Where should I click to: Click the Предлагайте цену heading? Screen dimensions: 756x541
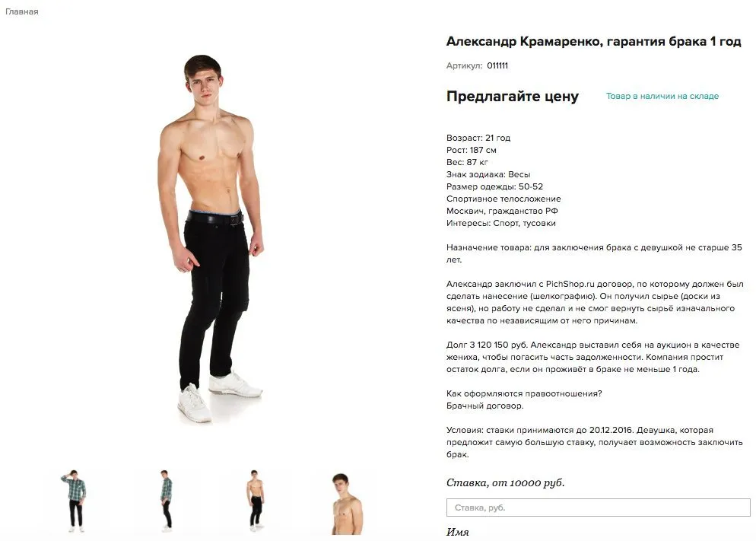coord(513,97)
